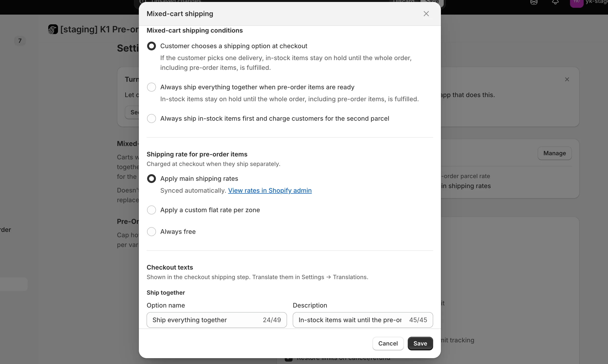The image size is (608, 364).
Task: Save the Mixed-cart shipping settings
Action: tap(420, 343)
